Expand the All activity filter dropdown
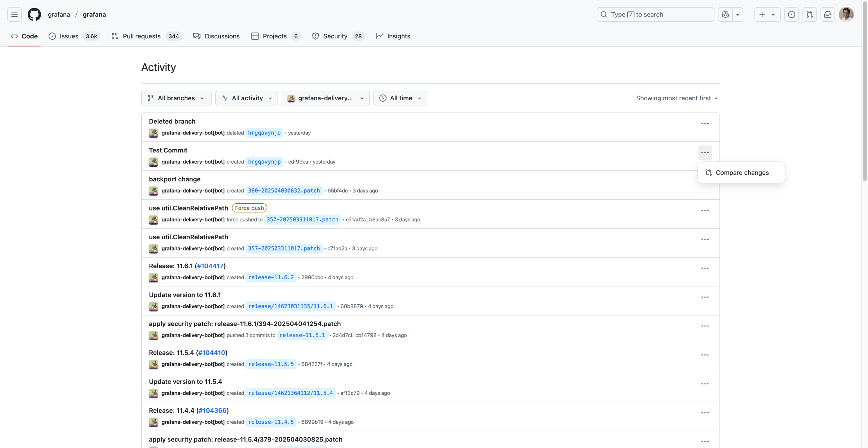Screen dimensions: 868x448 (246, 98)
